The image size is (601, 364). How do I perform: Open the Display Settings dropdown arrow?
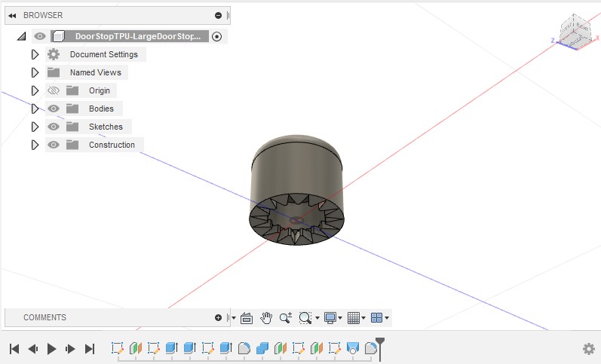click(x=340, y=318)
